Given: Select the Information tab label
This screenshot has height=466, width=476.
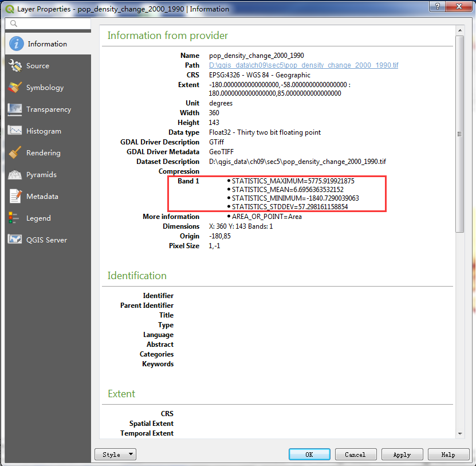Looking at the screenshot, I should point(48,44).
